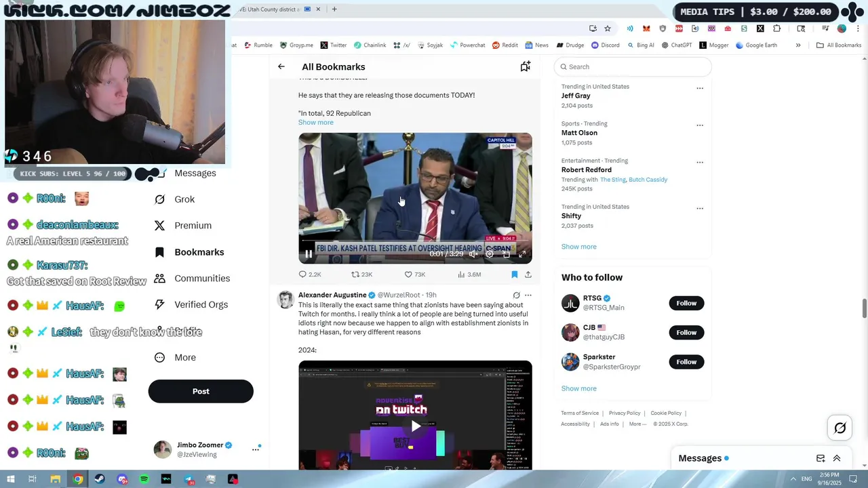Open Spotify from the taskbar

[144, 479]
